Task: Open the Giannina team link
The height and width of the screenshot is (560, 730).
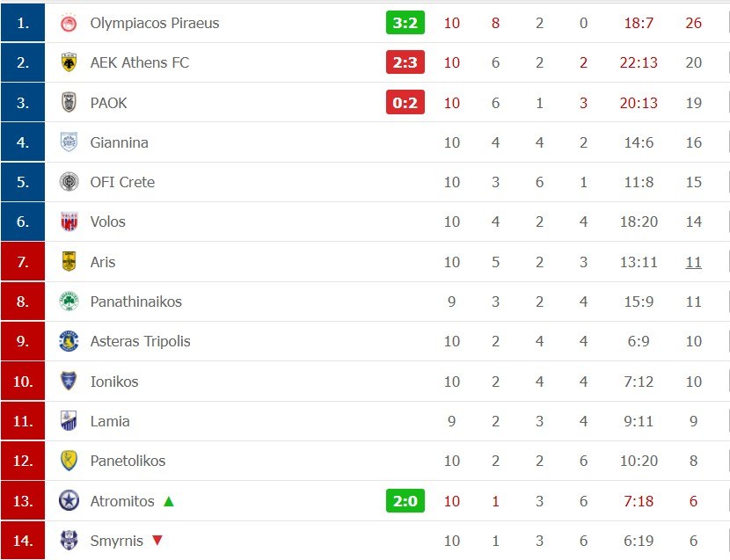Action: point(119,142)
